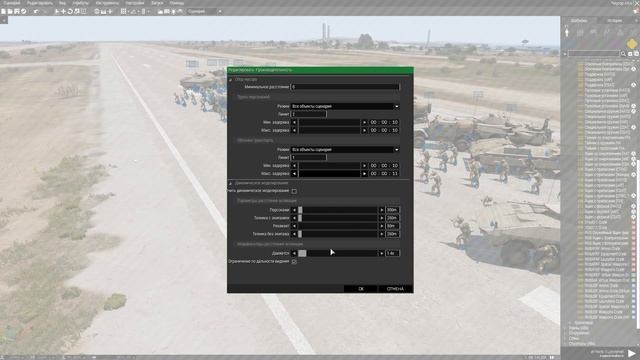
Task: Collapse the top section of the dialog
Action: [x=231, y=80]
